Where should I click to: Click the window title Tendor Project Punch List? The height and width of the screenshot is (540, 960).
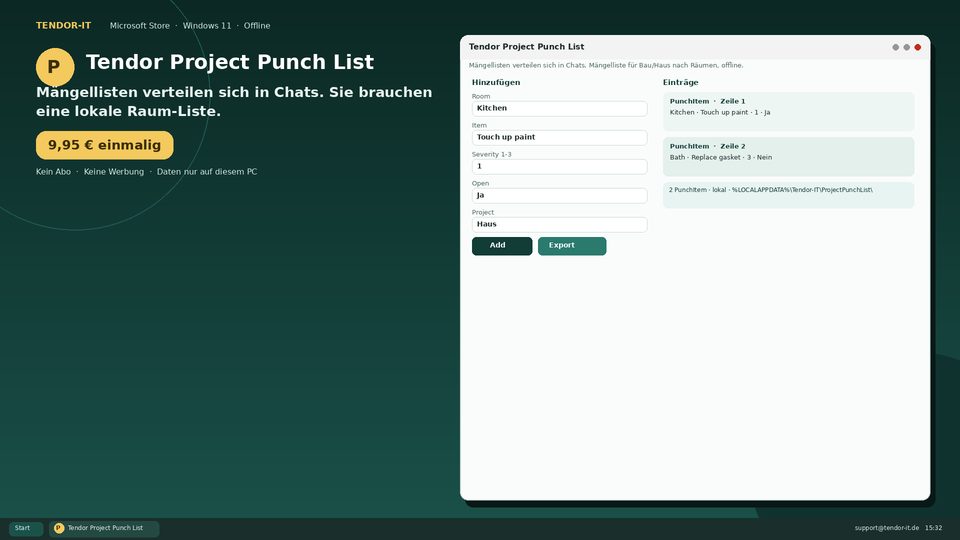527,47
